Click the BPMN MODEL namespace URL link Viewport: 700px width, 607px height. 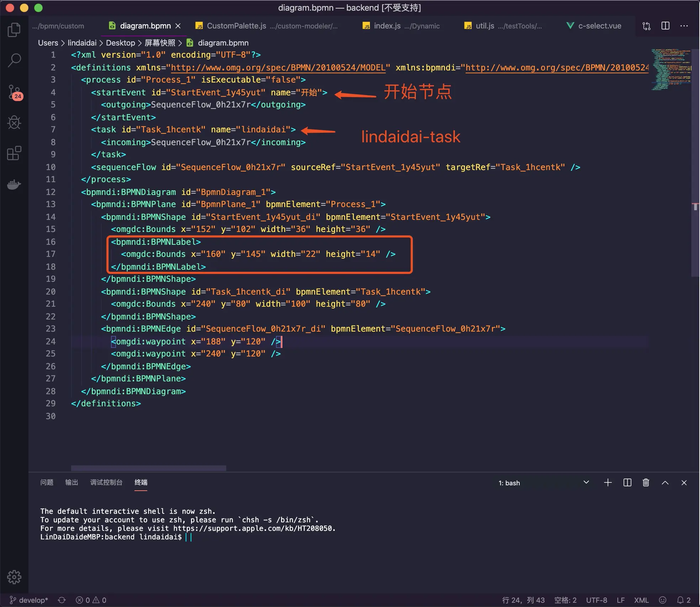coord(278,68)
